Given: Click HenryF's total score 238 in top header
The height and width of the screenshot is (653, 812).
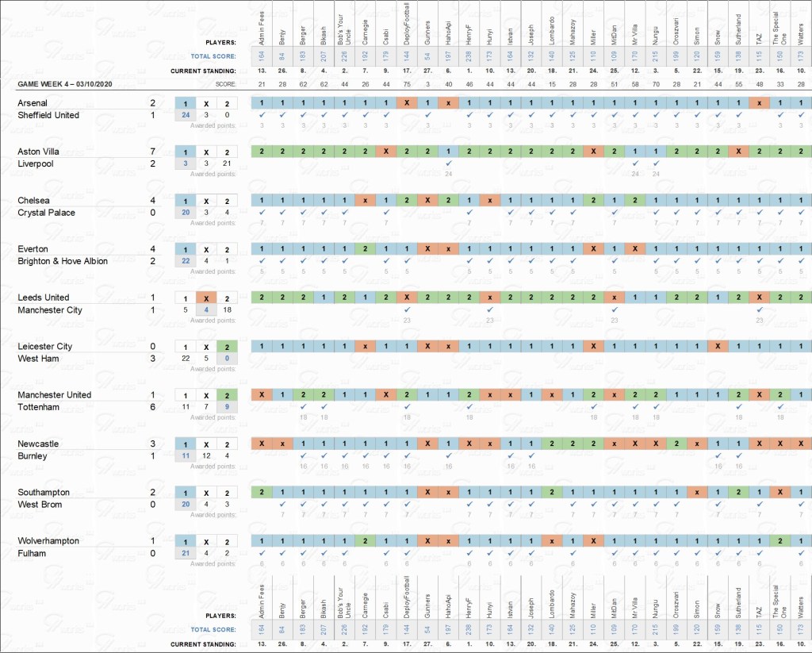Looking at the screenshot, I should coord(469,55).
